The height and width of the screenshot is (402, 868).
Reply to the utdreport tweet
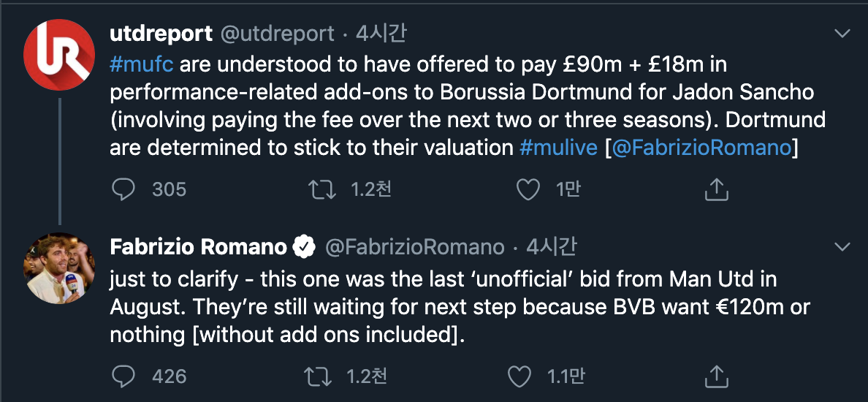124,190
